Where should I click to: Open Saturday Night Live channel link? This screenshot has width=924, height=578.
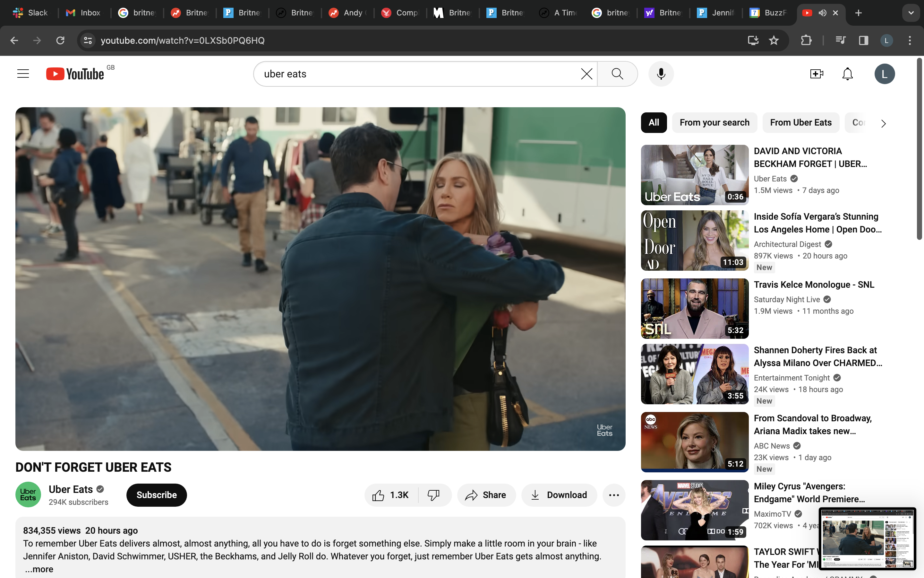pyautogui.click(x=787, y=300)
